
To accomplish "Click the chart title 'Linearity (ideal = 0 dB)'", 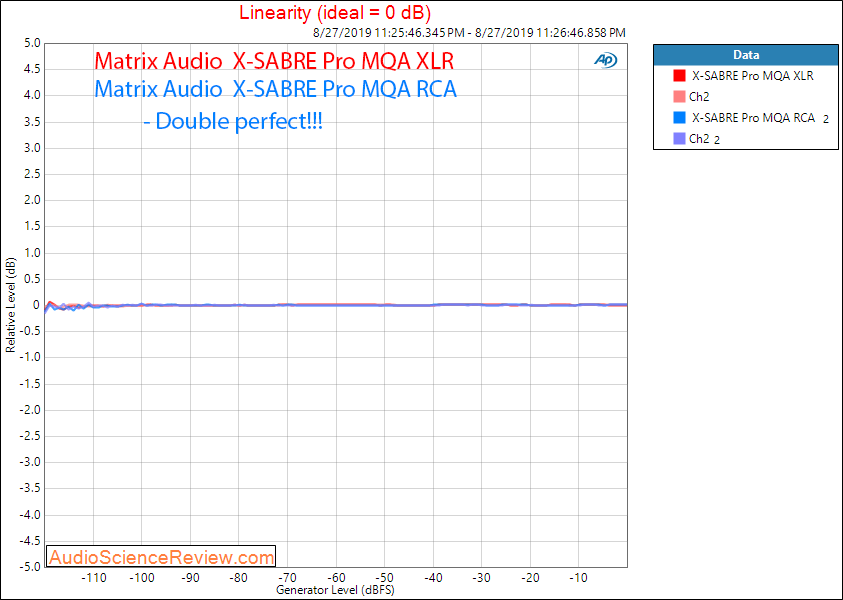I will tap(335, 12).
